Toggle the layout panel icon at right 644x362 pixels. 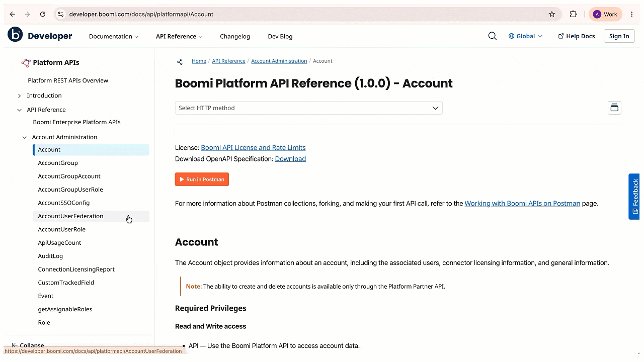coord(614,108)
